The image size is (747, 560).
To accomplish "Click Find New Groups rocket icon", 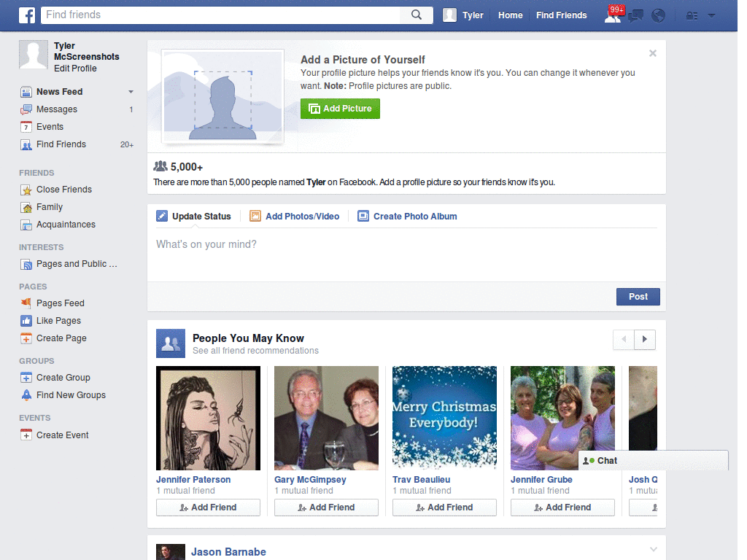I will tap(26, 395).
